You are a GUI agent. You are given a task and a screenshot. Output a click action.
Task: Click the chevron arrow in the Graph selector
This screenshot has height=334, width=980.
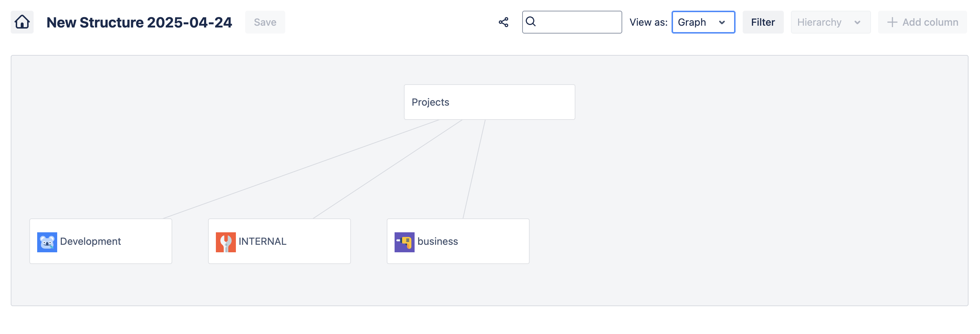coord(722,22)
